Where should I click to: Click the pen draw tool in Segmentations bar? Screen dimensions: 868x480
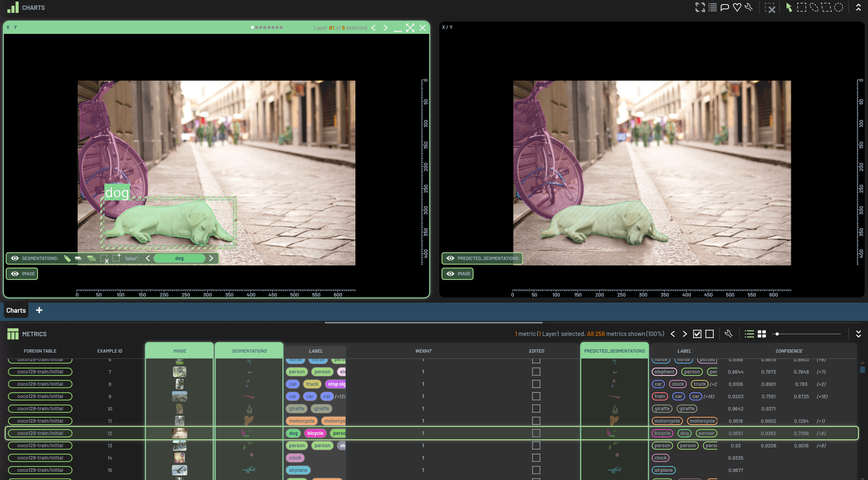tap(67, 258)
